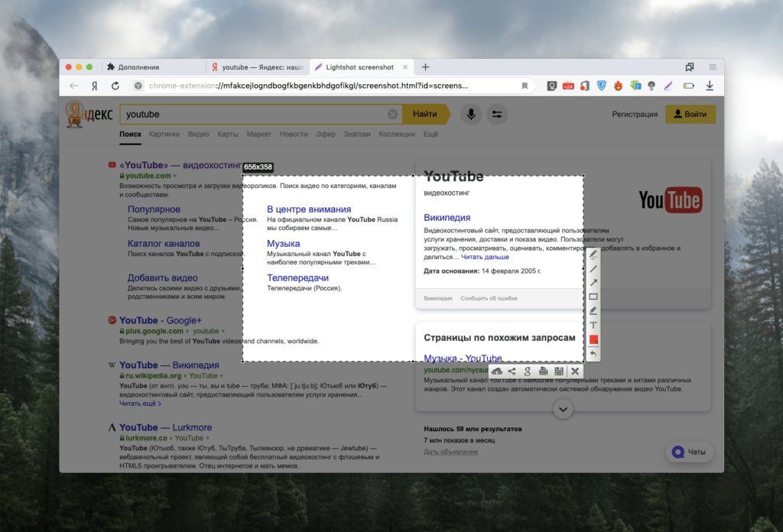Open the red color picker swatch
This screenshot has height=532, width=783.
point(593,340)
